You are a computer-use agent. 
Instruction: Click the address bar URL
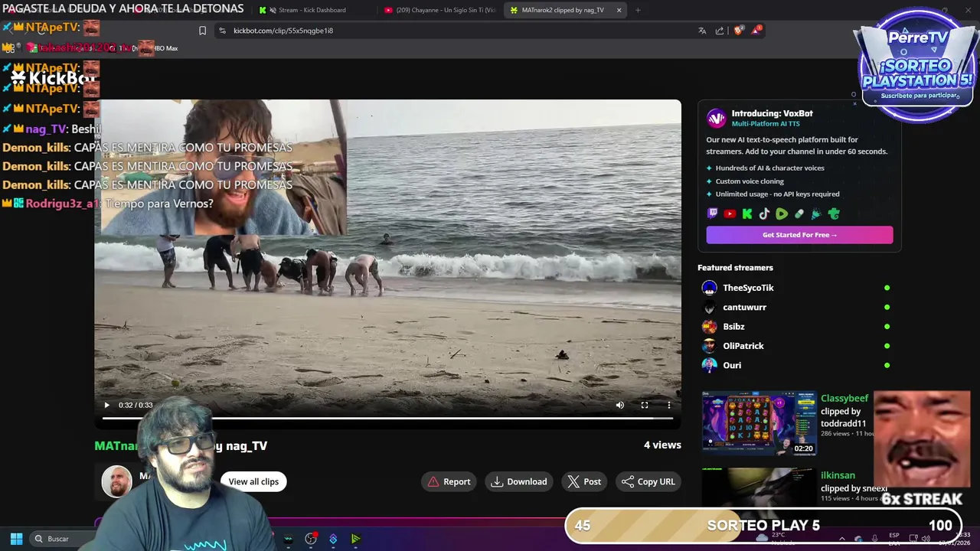283,31
